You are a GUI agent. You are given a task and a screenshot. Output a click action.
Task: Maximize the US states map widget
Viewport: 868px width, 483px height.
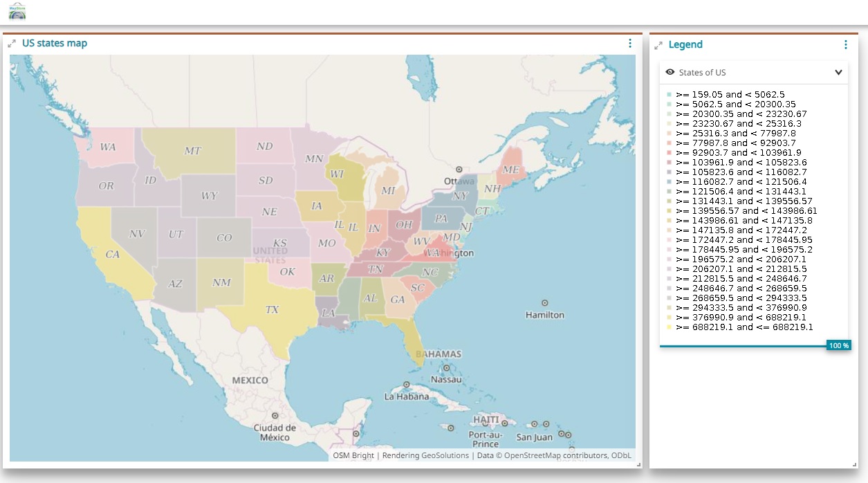coord(12,44)
